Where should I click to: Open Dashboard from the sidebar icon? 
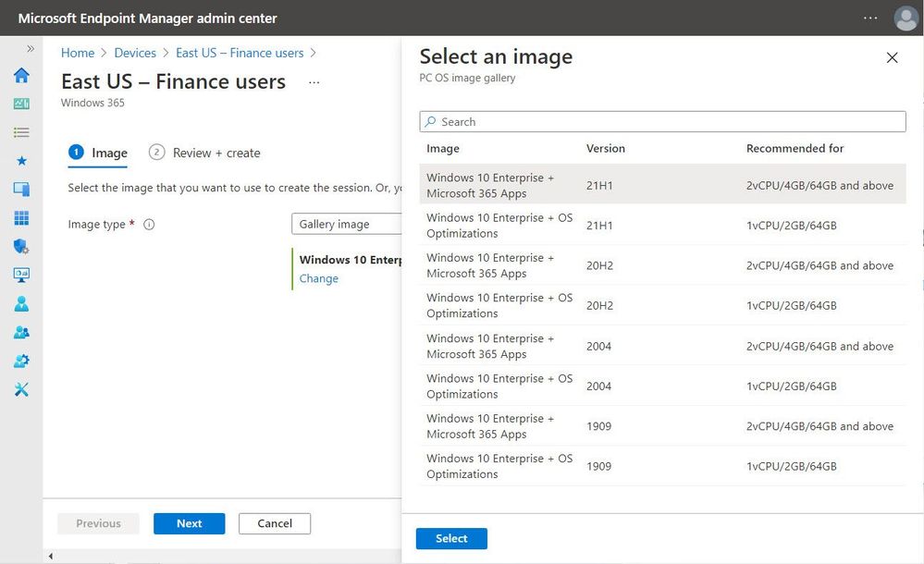tap(21, 104)
